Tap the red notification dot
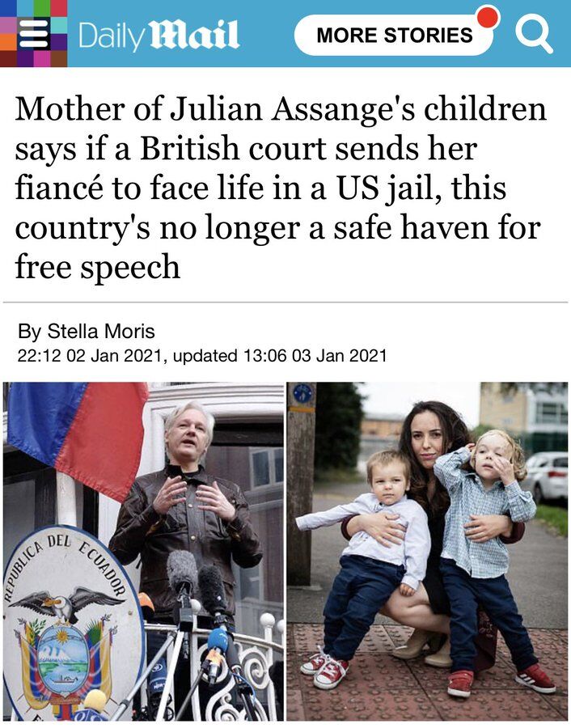 pyautogui.click(x=488, y=17)
